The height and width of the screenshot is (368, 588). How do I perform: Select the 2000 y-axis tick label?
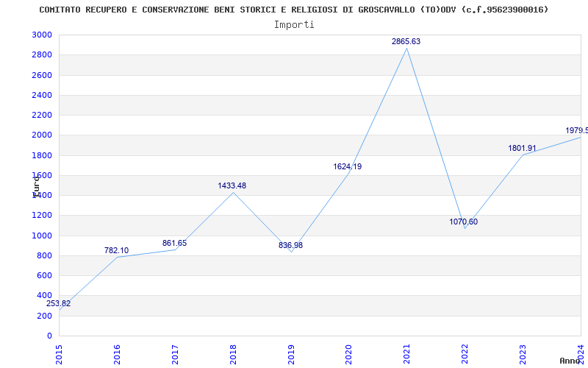click(42, 135)
